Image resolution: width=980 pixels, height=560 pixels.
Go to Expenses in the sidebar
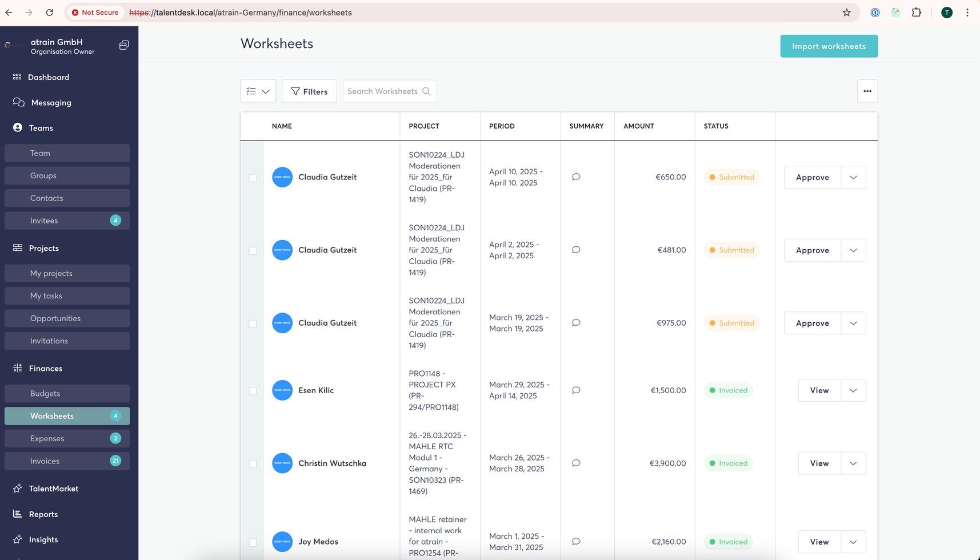(x=47, y=438)
